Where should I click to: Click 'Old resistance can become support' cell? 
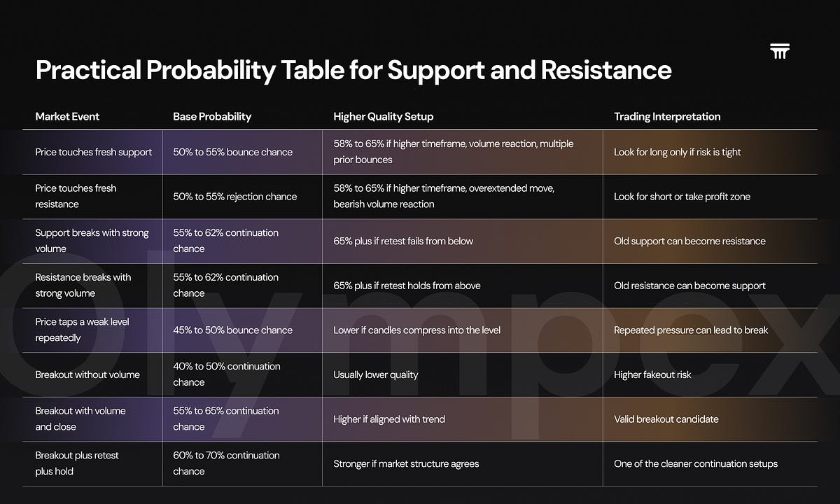(x=689, y=286)
